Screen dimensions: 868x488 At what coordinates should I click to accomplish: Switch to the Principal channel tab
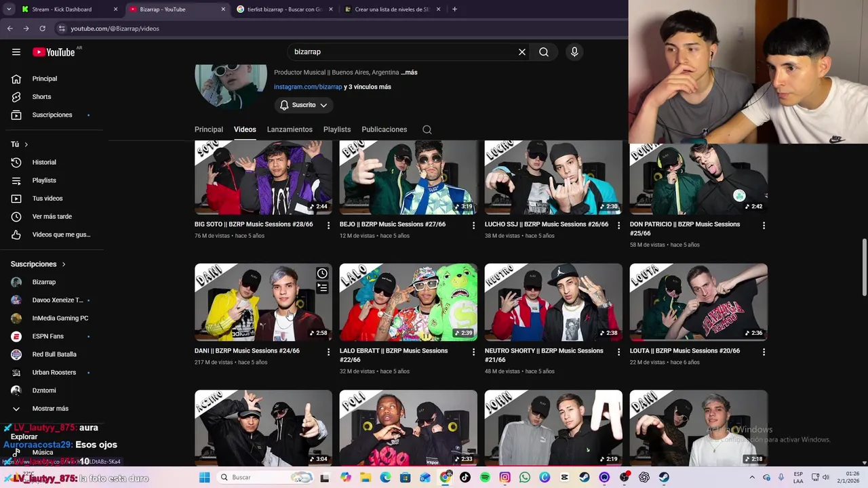pyautogui.click(x=209, y=129)
